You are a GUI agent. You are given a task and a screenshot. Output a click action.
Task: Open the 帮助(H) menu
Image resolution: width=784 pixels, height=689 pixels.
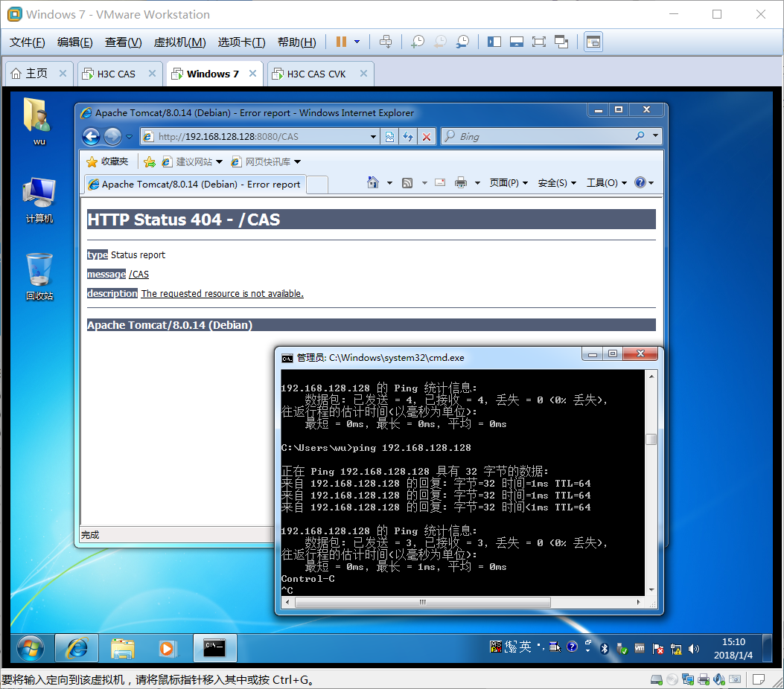pyautogui.click(x=296, y=42)
